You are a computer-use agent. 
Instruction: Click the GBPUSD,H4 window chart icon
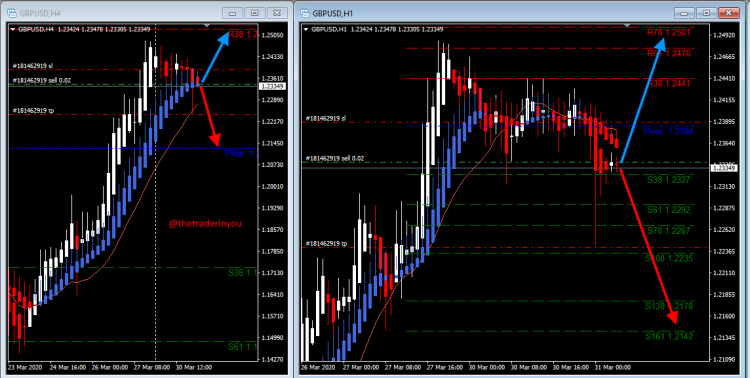tap(11, 13)
